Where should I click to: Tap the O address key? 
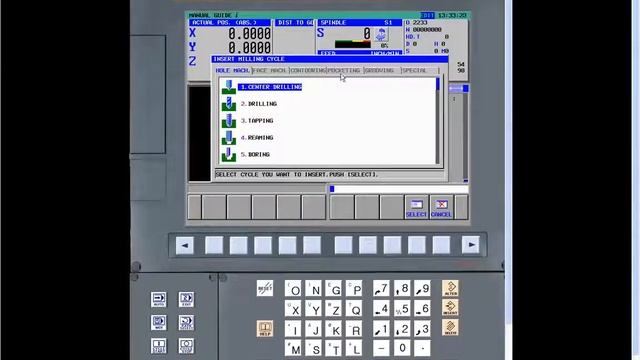coord(293,289)
